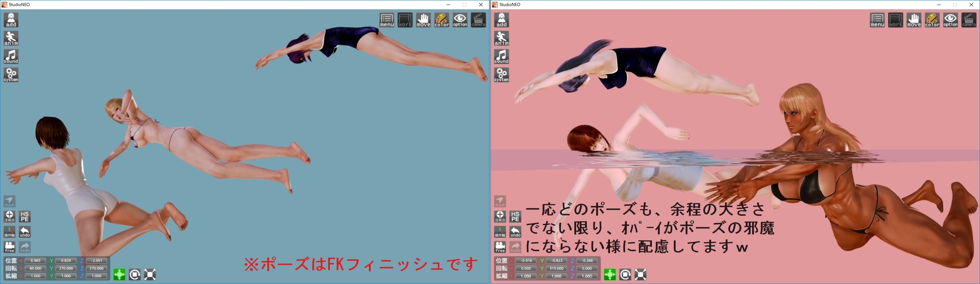Toggle the work panel in blue StudioNEO window

point(405,20)
